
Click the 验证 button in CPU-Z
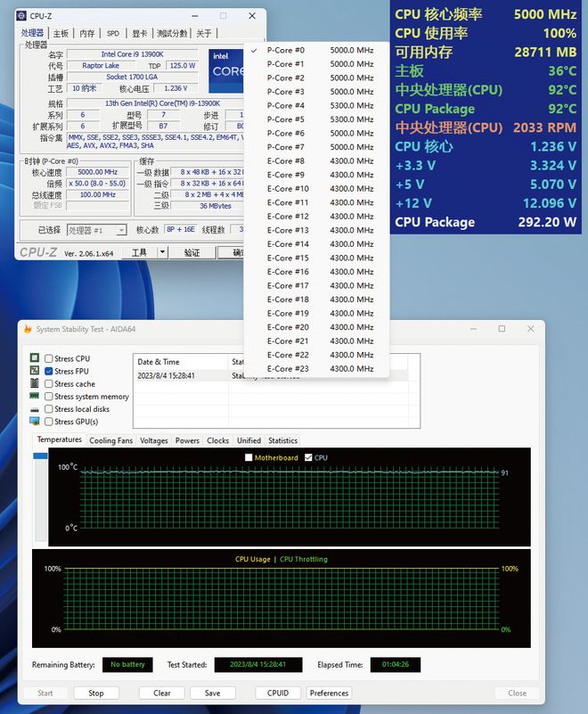click(192, 252)
